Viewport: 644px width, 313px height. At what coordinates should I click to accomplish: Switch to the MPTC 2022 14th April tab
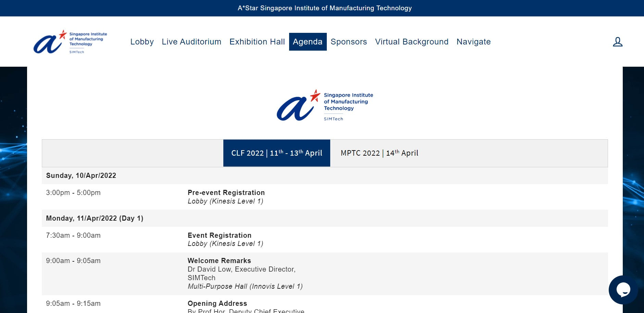pyautogui.click(x=379, y=153)
